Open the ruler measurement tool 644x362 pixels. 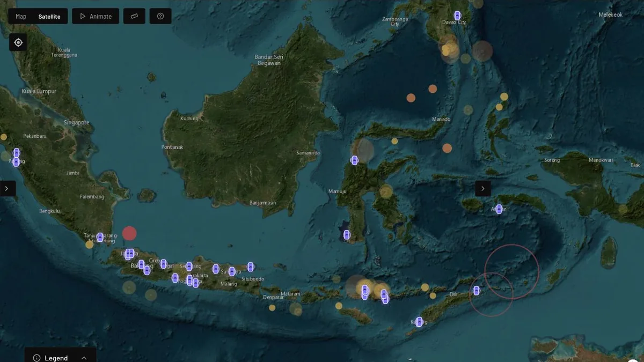click(x=134, y=16)
